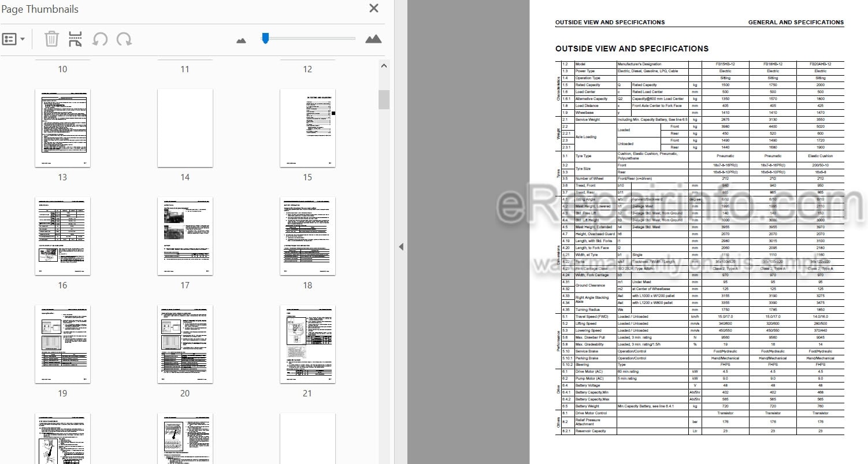Select page 21 thumbnail

[307, 344]
